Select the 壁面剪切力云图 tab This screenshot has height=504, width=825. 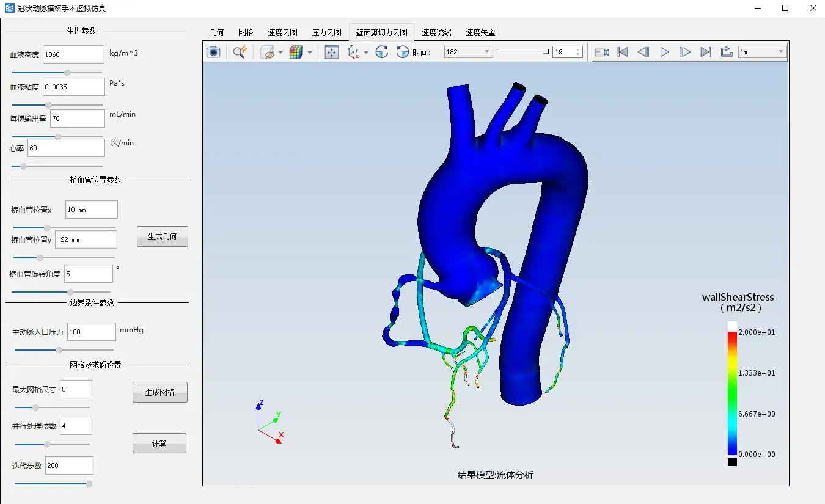pos(381,32)
